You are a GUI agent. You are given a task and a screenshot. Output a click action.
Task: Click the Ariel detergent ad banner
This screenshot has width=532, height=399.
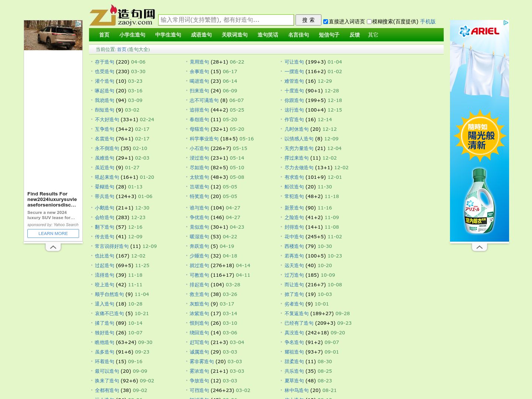pos(480,131)
